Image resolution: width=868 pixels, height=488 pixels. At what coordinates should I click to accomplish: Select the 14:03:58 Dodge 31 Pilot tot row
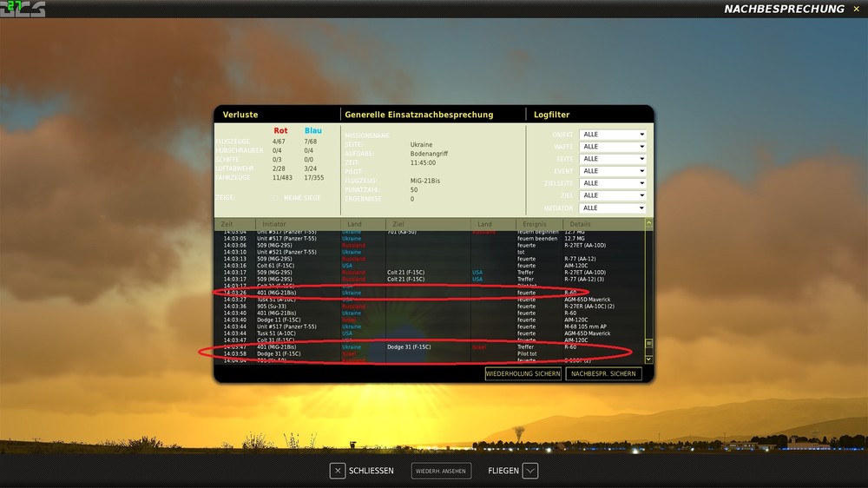(x=429, y=354)
